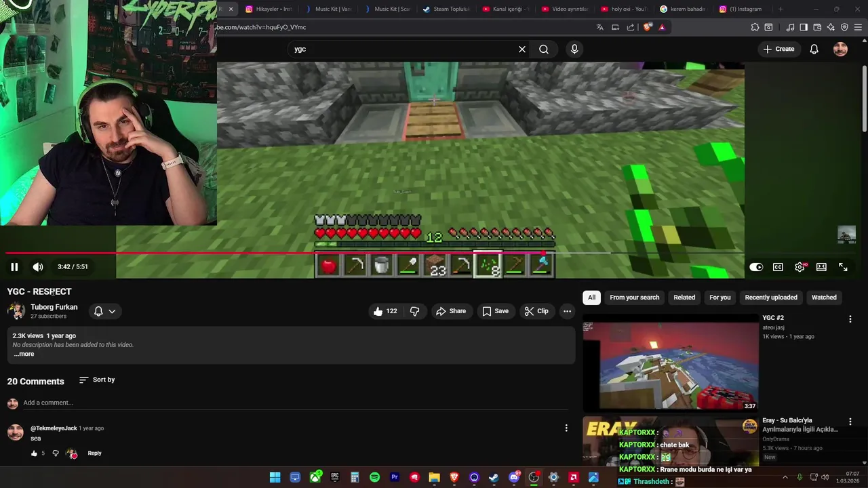868x488 pixels.
Task: Open Steam from the taskbar
Action: pos(494,477)
